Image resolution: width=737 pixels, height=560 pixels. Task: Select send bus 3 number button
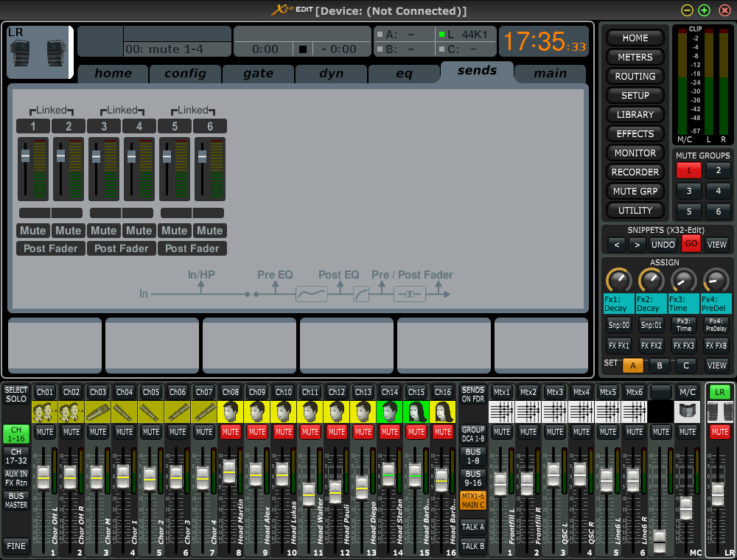104,127
